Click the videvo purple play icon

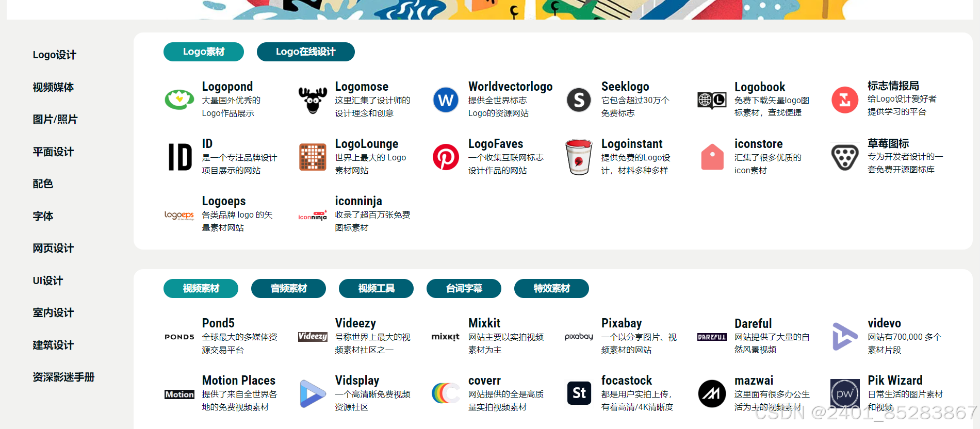[x=845, y=336]
